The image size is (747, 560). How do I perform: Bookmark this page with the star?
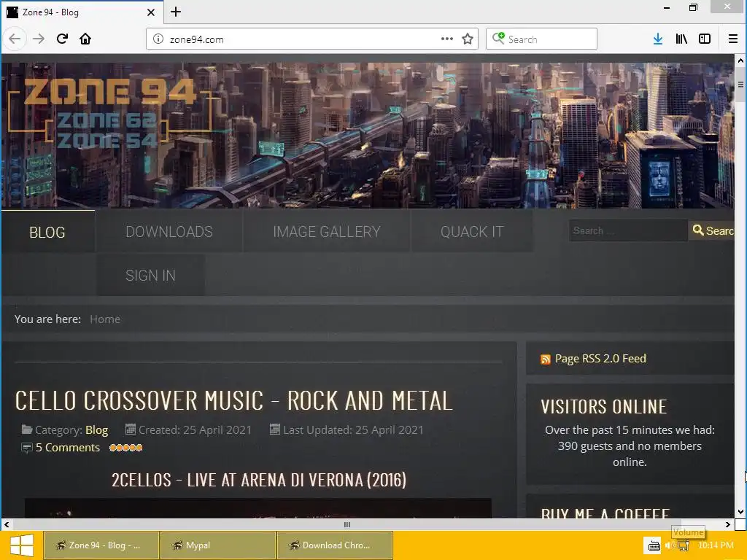[468, 39]
